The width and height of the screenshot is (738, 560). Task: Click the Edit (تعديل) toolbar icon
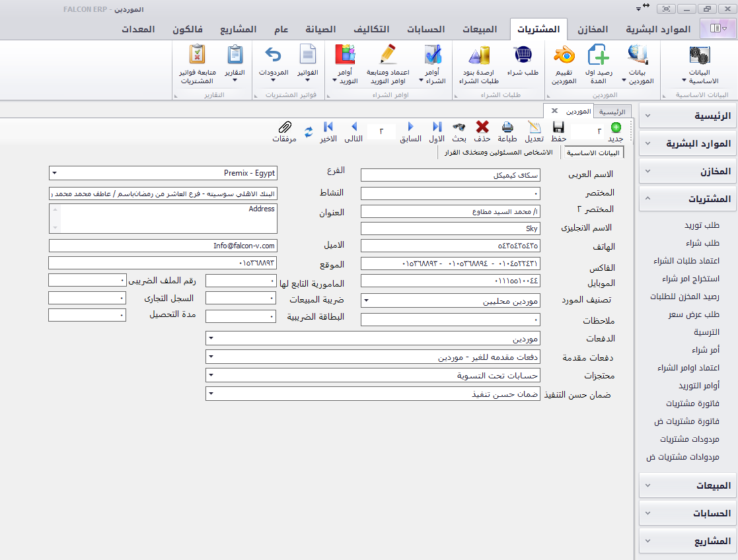coord(534,127)
